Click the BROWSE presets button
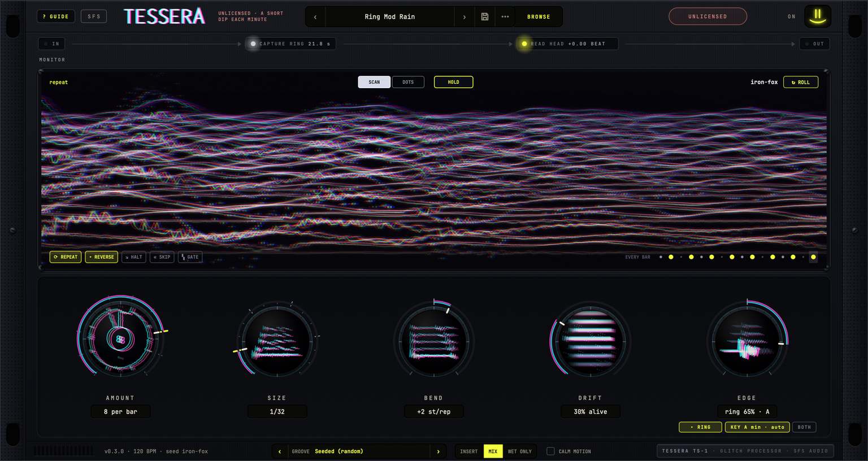 click(x=539, y=17)
